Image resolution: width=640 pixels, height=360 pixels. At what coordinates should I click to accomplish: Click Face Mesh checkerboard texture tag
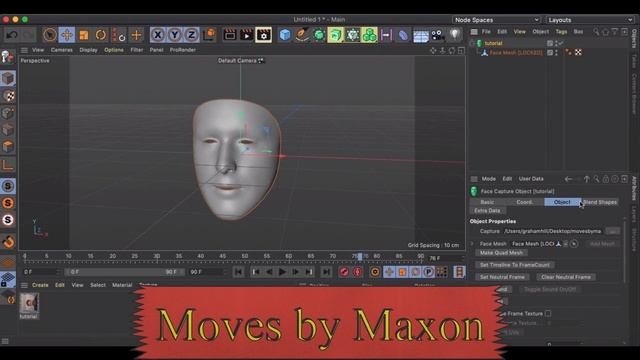[x=578, y=52]
